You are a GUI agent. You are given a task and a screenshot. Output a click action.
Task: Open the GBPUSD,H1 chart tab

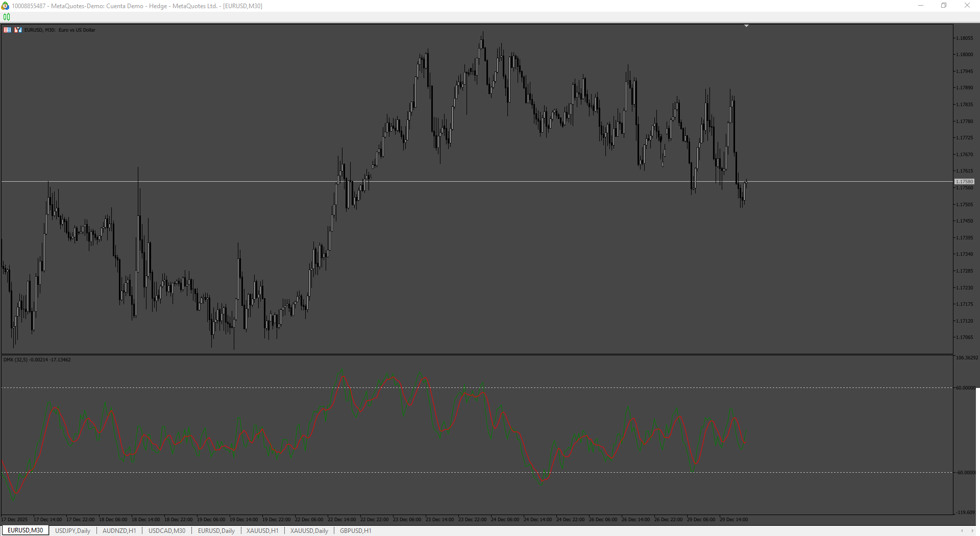pos(355,530)
